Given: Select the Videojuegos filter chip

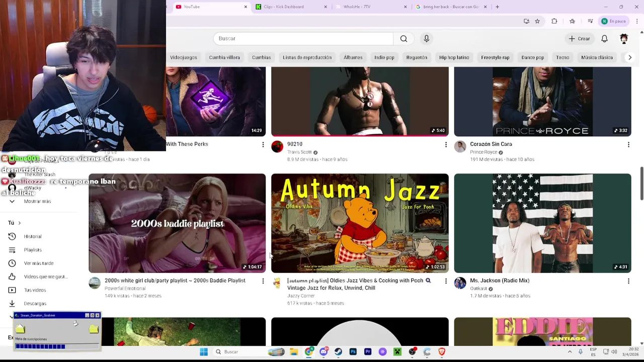Looking at the screenshot, I should coord(183,57).
